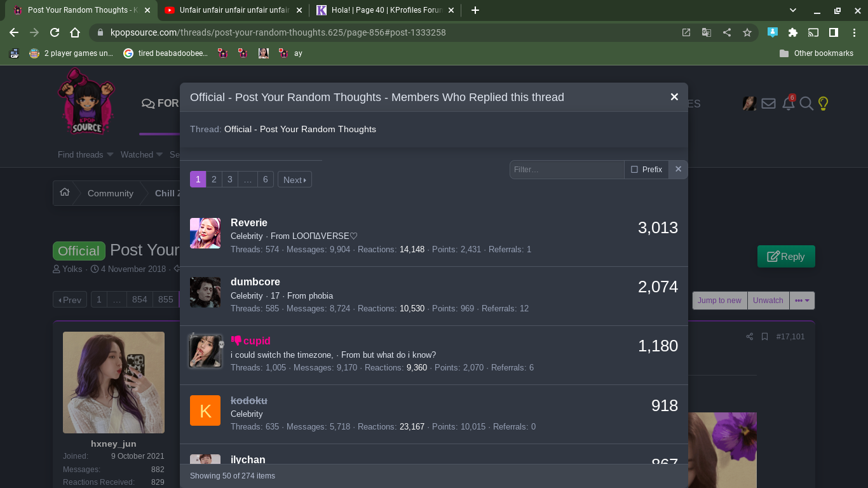
Task: View Reverie's 3,013 reply count
Action: click(658, 227)
